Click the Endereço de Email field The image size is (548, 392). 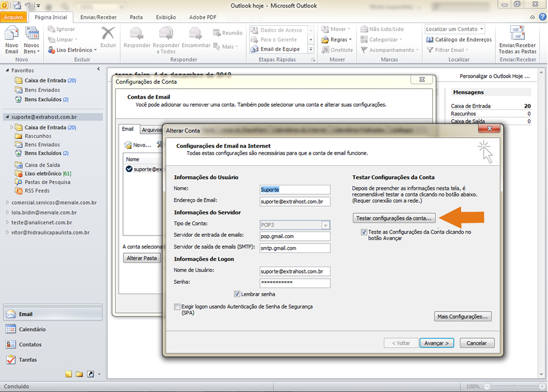[x=295, y=201]
